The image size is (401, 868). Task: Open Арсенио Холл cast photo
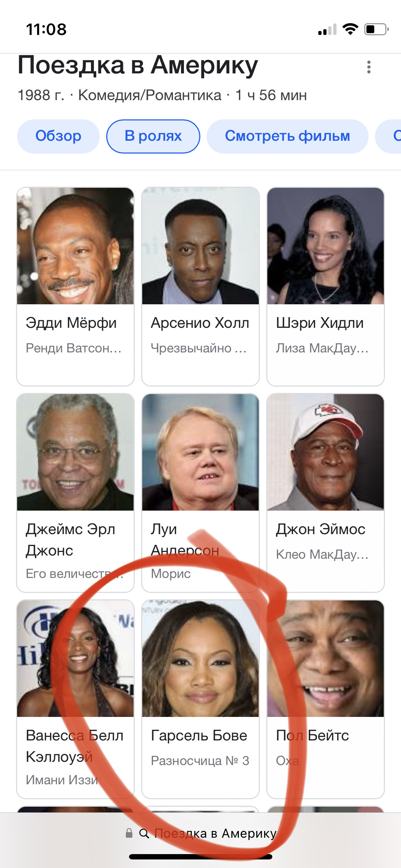(200, 246)
